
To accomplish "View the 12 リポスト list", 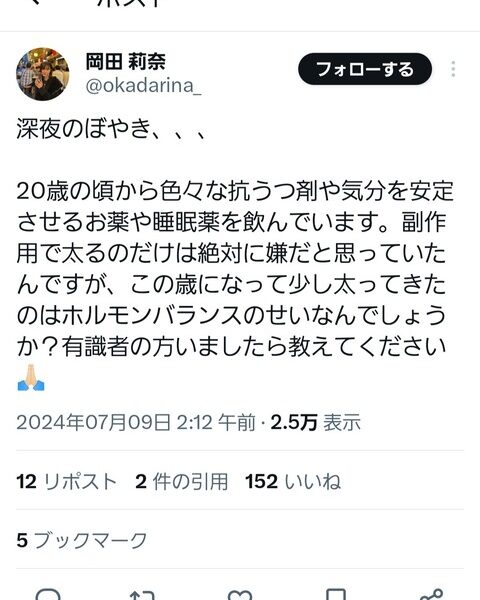I will click(x=67, y=481).
